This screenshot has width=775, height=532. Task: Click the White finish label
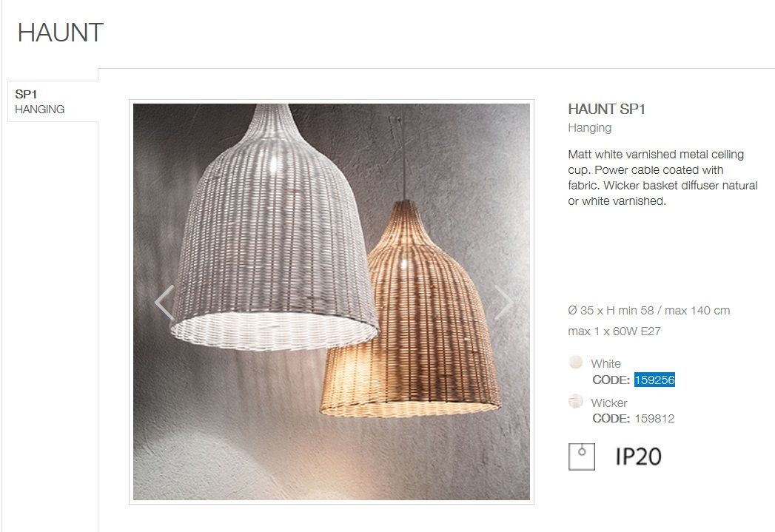pyautogui.click(x=605, y=363)
